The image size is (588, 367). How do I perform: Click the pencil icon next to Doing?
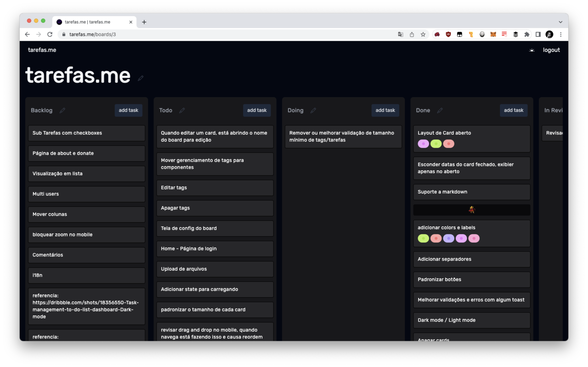(x=313, y=110)
